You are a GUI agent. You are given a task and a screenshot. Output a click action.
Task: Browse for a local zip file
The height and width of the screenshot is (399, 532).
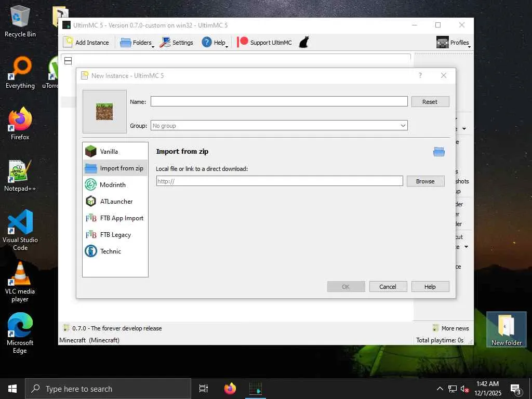425,181
